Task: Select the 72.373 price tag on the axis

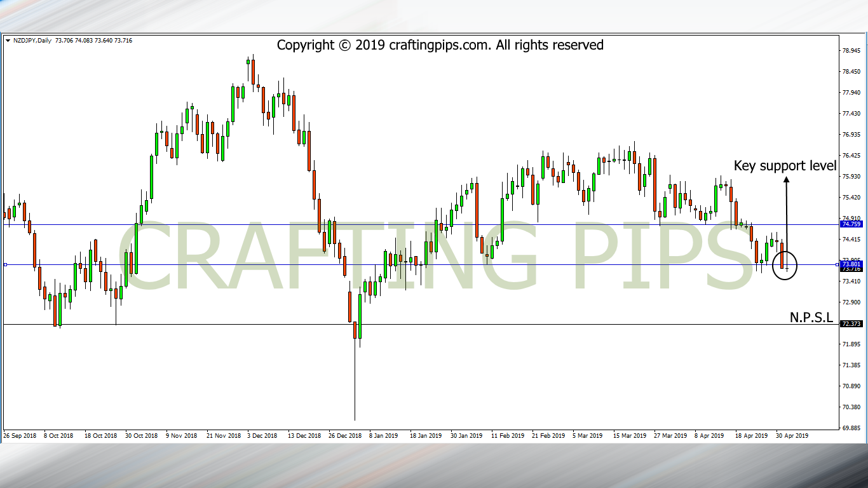Action: pos(851,324)
